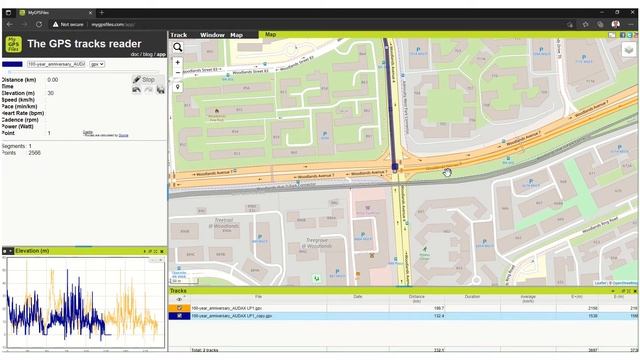Zoom in the map with plus button
The height and width of the screenshot is (360, 640).
(x=178, y=62)
